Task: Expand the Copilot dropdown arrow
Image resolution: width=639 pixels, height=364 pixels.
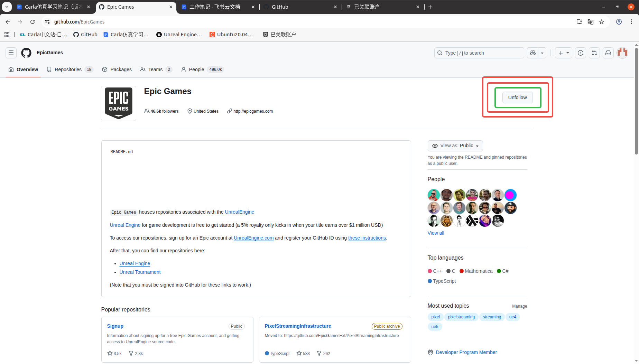Action: [x=542, y=53]
